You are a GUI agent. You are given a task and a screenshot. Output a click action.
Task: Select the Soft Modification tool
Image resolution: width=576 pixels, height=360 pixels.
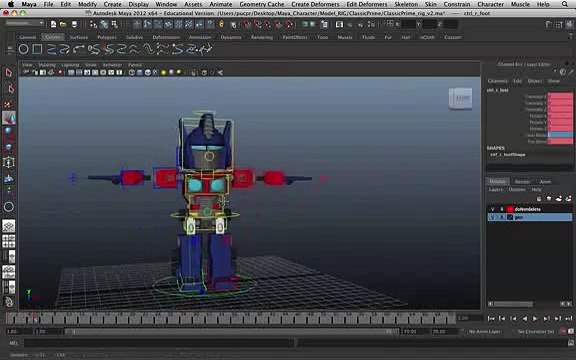coord(9,179)
